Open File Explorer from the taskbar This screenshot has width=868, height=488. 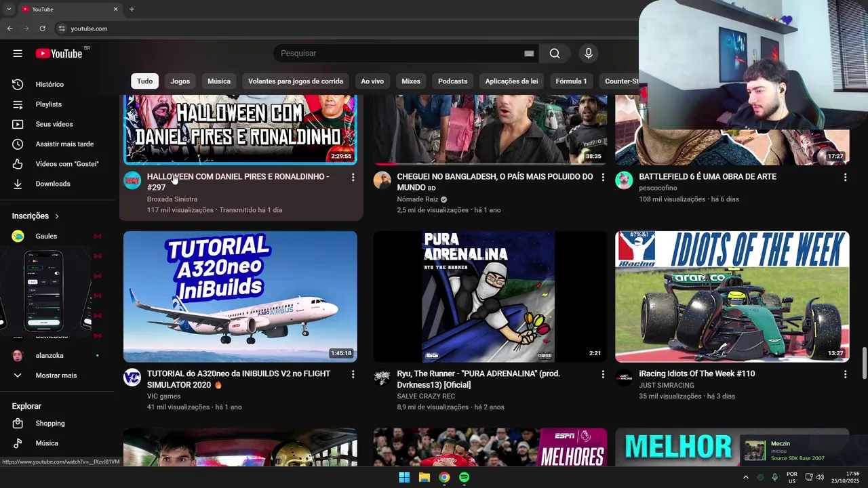[x=424, y=477]
